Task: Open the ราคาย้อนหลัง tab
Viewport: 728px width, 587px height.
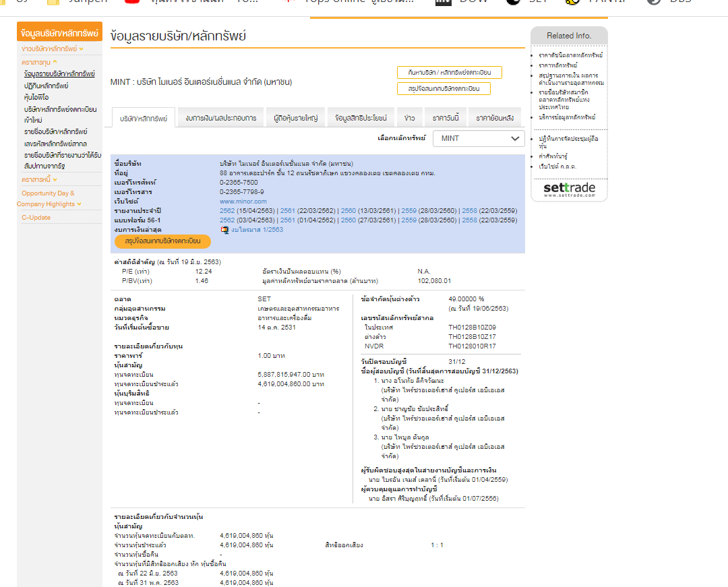Action: click(495, 118)
